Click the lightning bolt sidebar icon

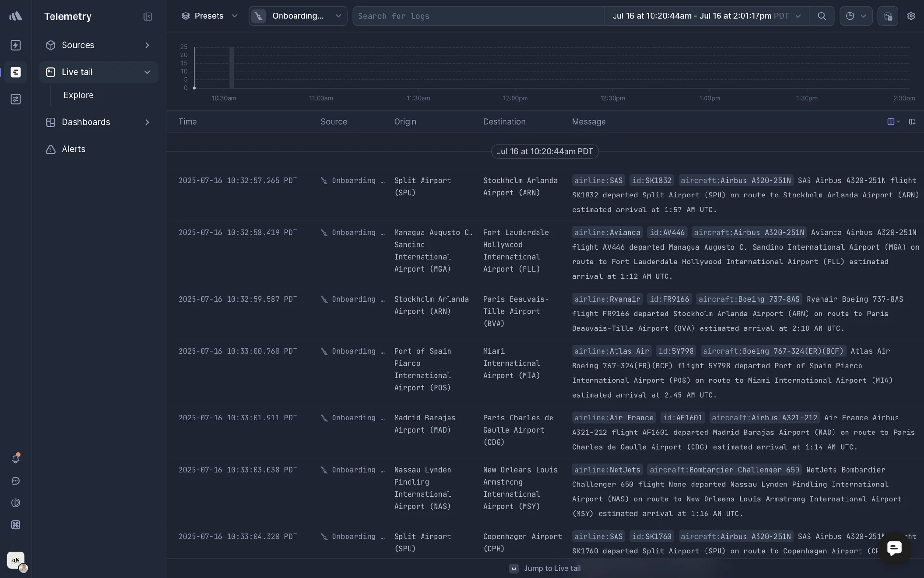(x=15, y=45)
